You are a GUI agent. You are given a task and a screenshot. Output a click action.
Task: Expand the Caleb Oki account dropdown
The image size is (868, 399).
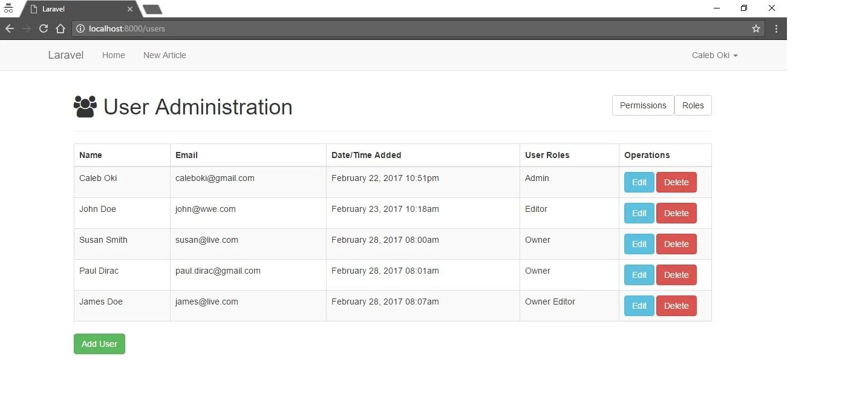(x=714, y=55)
